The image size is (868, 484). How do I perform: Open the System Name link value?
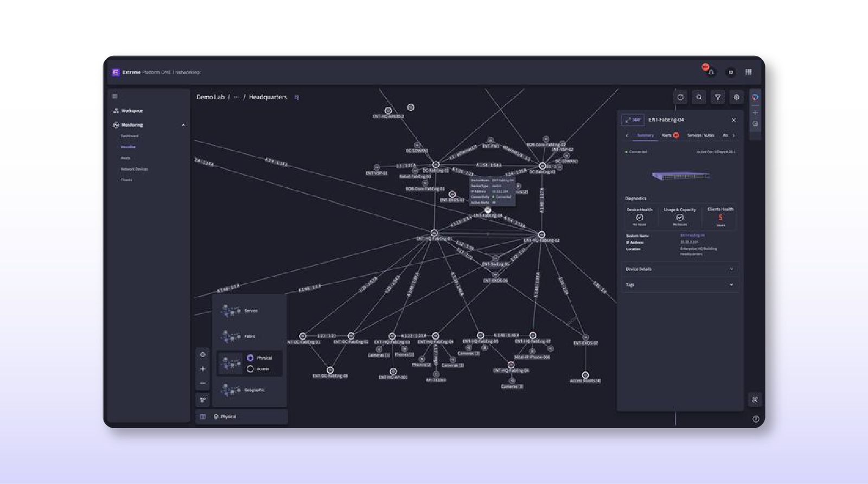click(x=692, y=235)
